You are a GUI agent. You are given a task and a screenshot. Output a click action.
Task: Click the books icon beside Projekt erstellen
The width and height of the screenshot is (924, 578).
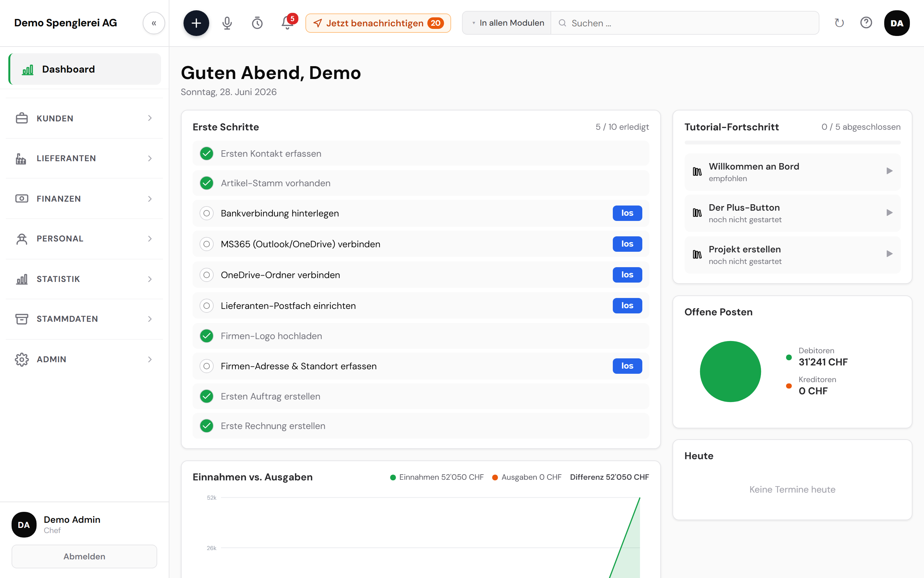click(x=697, y=254)
